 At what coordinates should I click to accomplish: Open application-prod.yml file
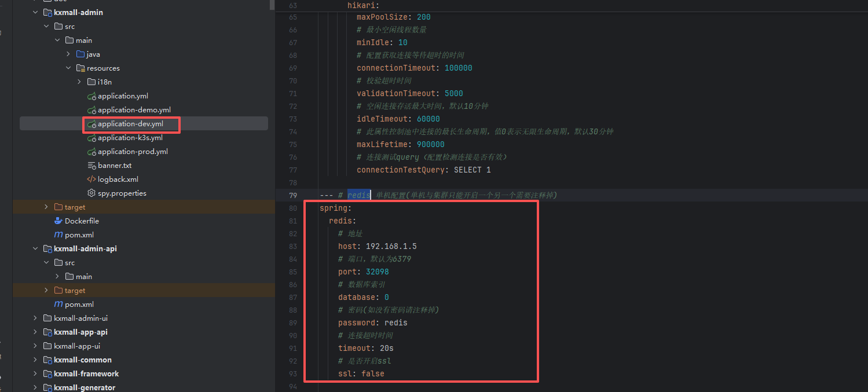[133, 152]
